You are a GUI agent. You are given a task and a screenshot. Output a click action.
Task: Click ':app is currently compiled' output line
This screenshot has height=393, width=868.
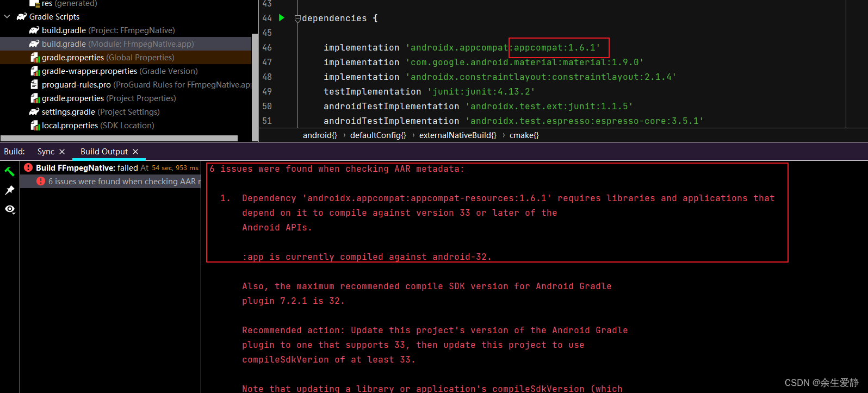click(367, 257)
